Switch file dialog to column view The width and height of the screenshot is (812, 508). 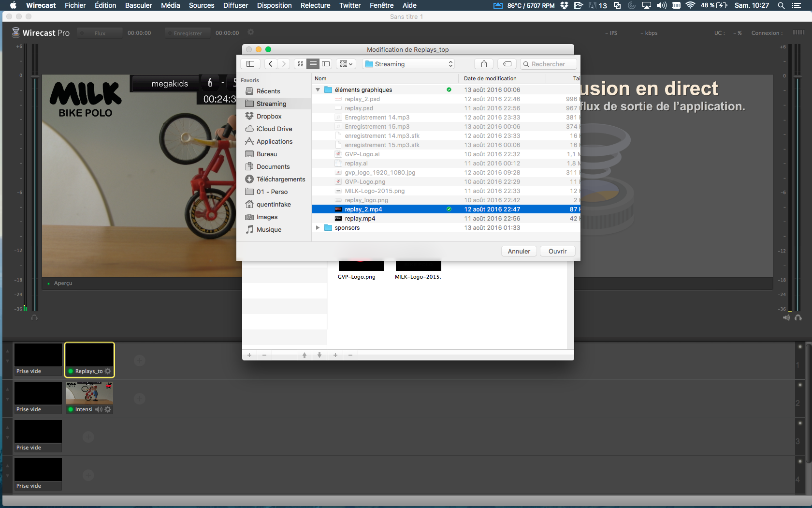(x=326, y=64)
